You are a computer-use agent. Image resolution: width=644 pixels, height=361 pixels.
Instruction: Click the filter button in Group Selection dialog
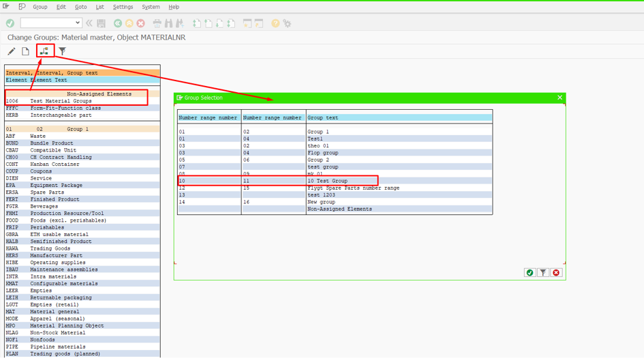543,273
